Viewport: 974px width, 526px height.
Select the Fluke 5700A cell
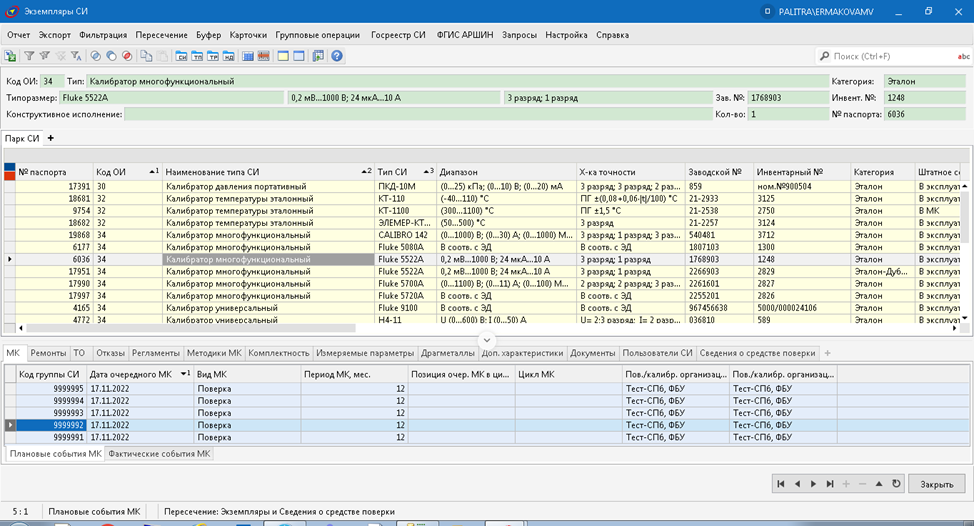click(x=406, y=283)
